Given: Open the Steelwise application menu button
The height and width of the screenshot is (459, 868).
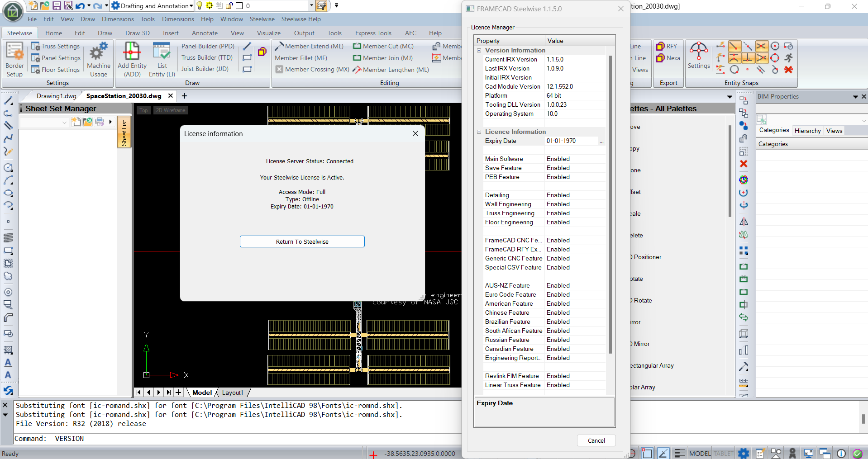Looking at the screenshot, I should pyautogui.click(x=13, y=11).
